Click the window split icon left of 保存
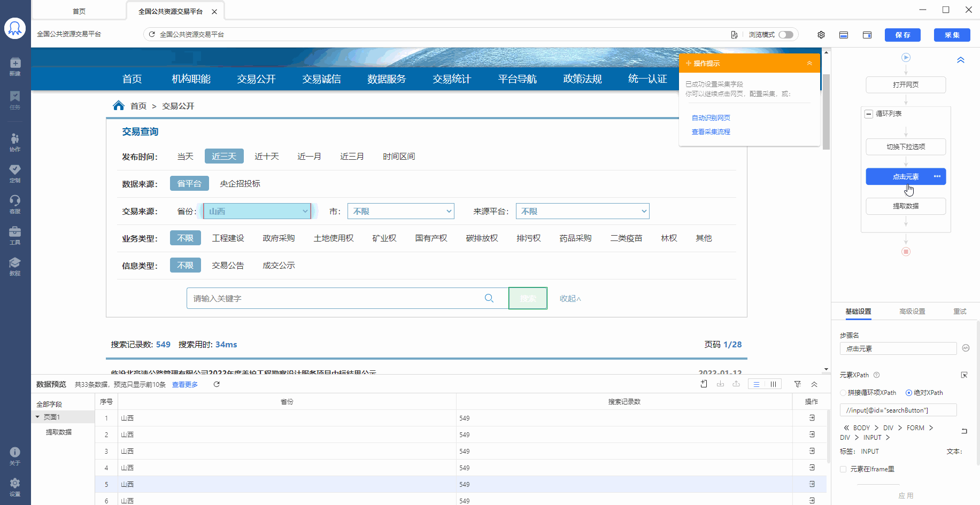 (867, 35)
